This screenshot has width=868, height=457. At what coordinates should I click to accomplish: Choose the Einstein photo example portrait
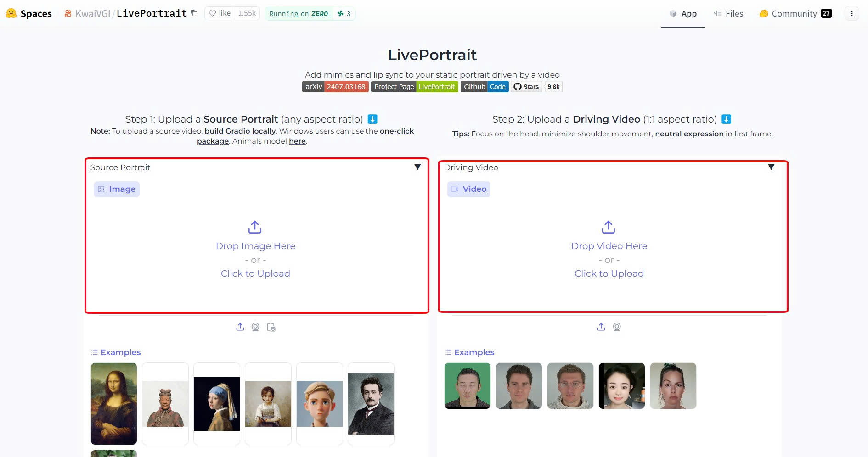point(371,404)
